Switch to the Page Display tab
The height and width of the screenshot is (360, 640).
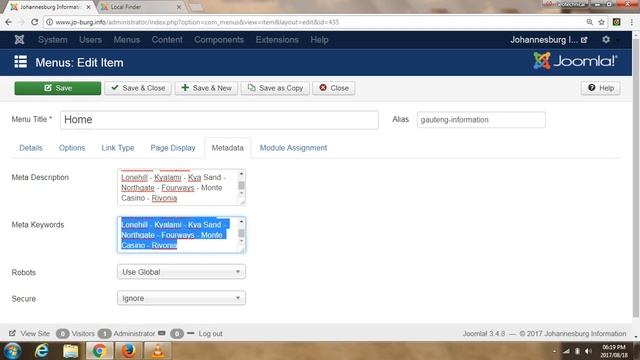[173, 148]
